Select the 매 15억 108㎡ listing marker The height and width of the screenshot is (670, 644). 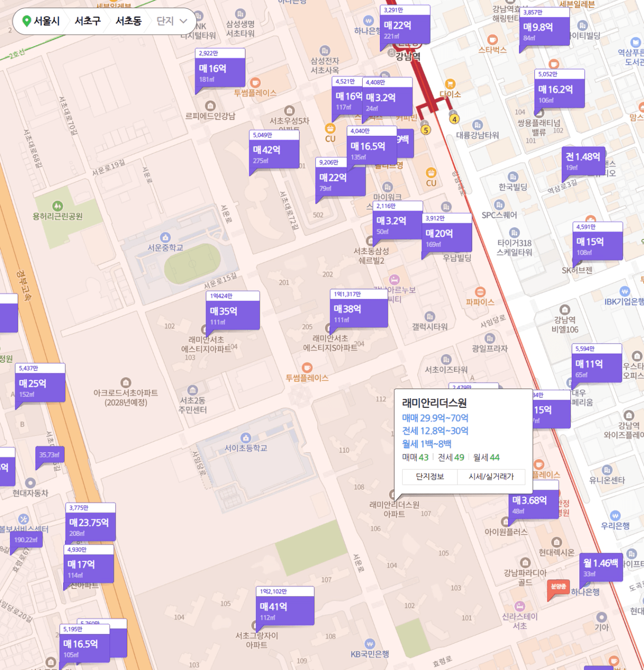point(598,241)
